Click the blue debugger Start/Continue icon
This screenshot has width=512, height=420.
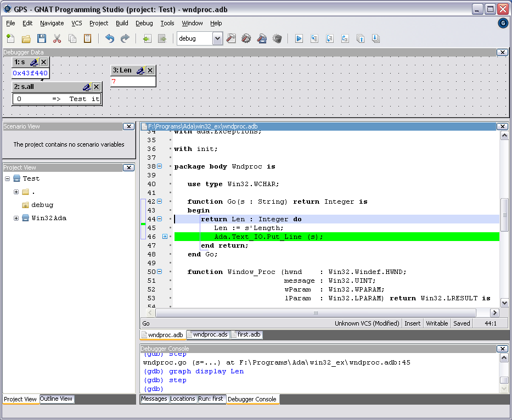coord(299,38)
